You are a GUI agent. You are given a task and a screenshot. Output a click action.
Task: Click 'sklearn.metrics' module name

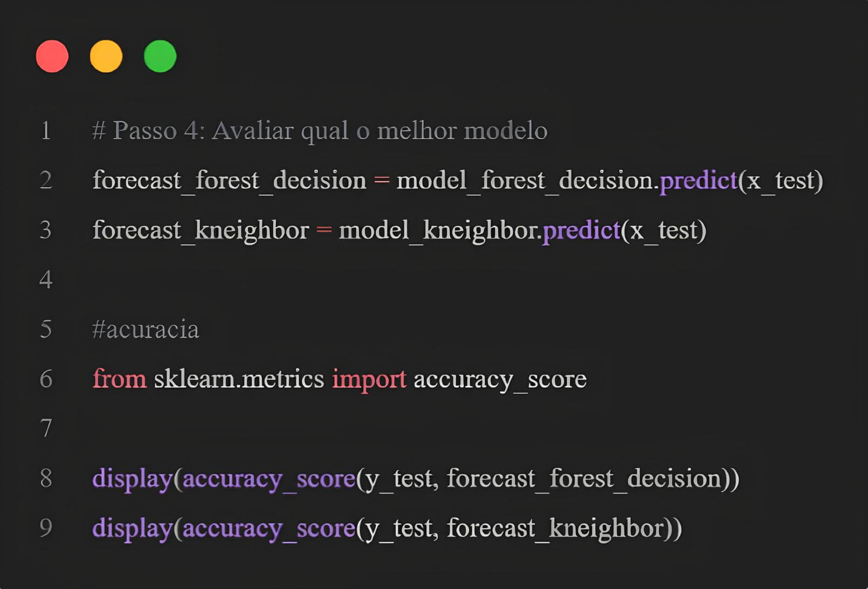click(239, 379)
